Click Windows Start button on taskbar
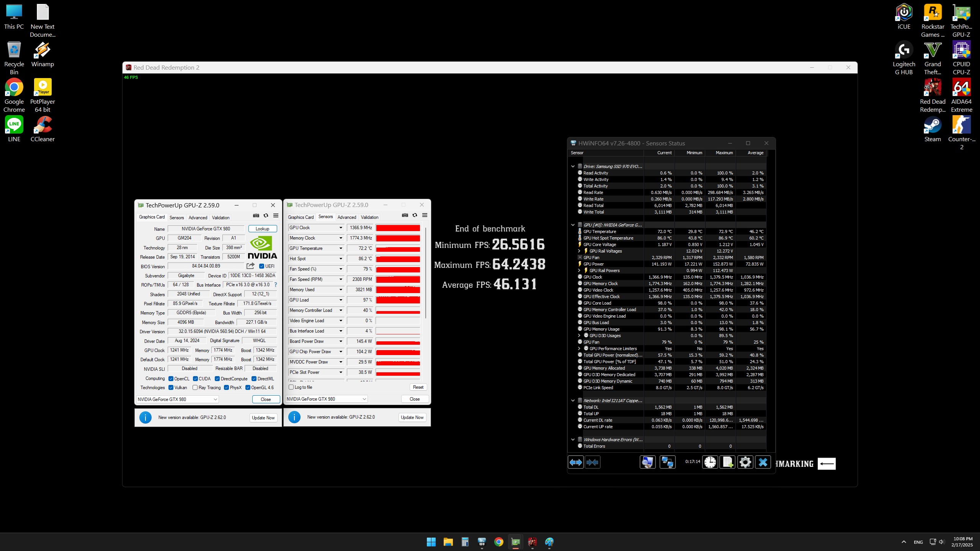 pos(431,542)
